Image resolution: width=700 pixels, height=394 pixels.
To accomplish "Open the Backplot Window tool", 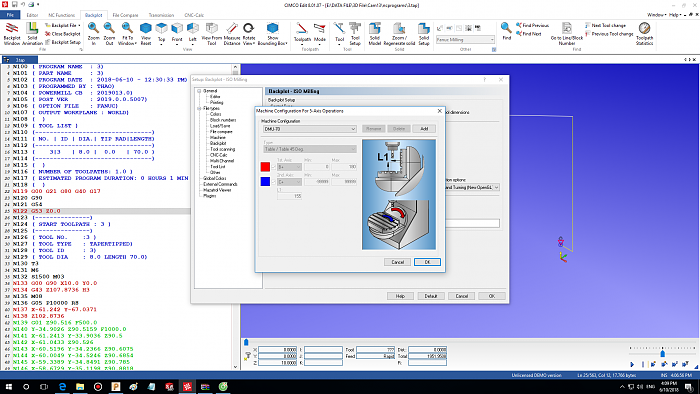I will (x=12, y=34).
